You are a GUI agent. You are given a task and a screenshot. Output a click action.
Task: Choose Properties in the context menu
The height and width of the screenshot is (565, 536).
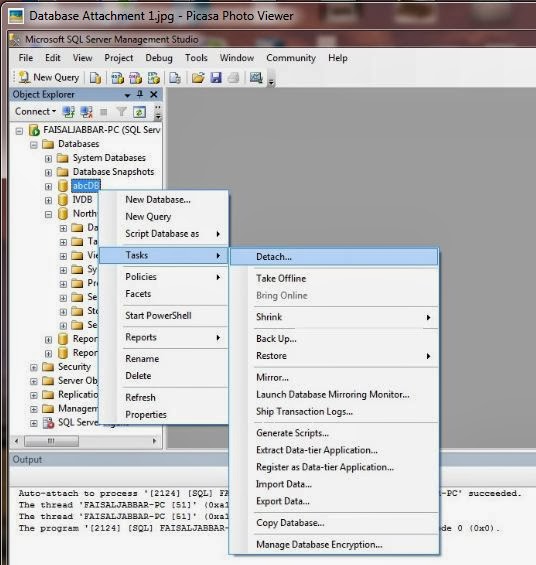164,415
